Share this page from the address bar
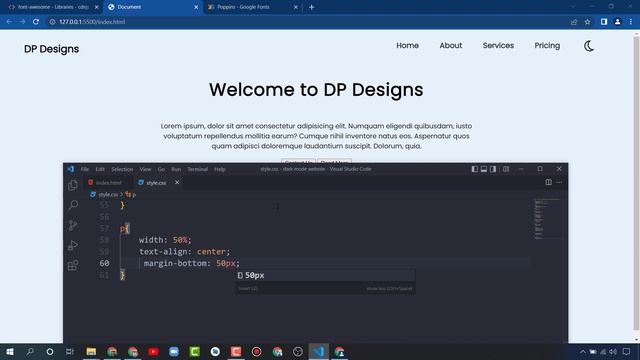Viewport: 640px width, 360px height. (574, 22)
